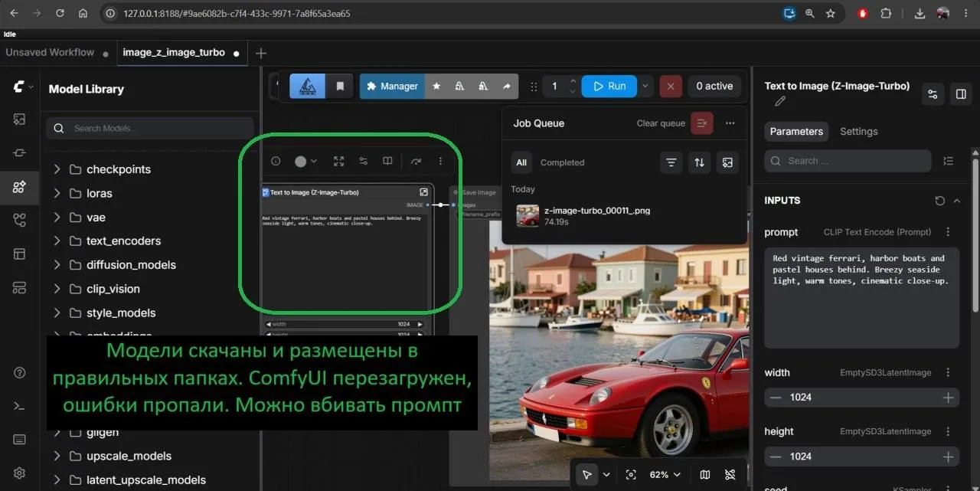The height and width of the screenshot is (491, 980).
Task: Toggle the minimap icon in canvas toolbar
Action: tap(704, 475)
